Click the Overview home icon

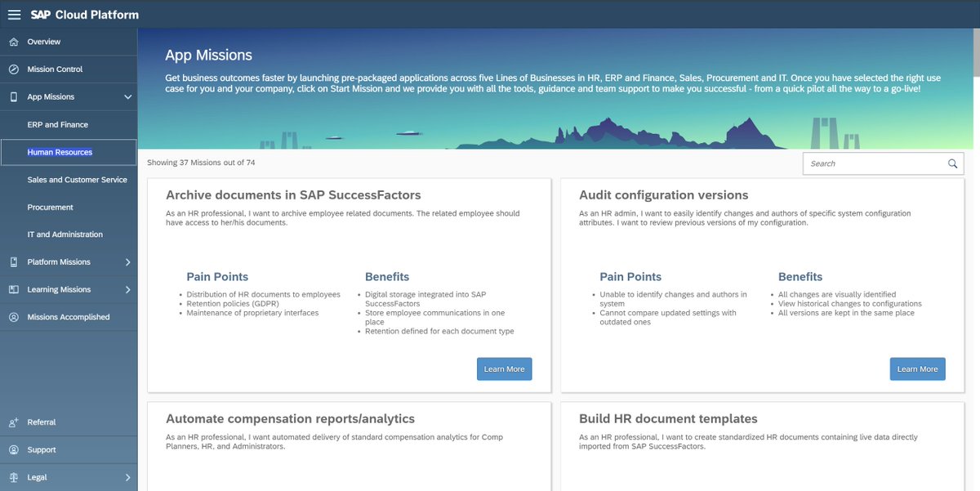click(13, 42)
